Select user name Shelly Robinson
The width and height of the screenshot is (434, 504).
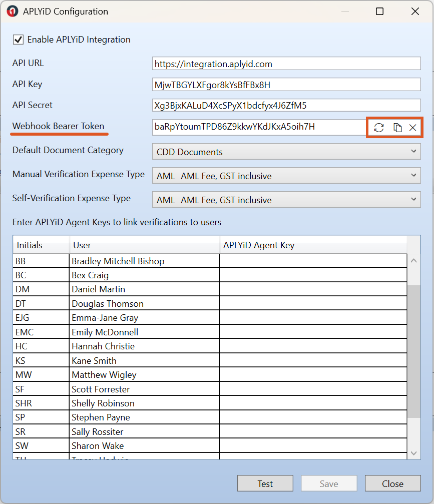click(103, 403)
